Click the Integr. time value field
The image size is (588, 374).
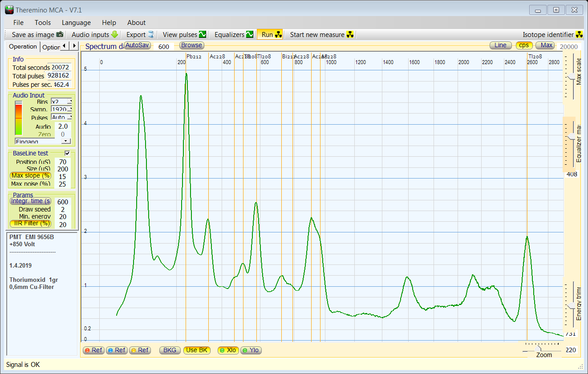[63, 202]
